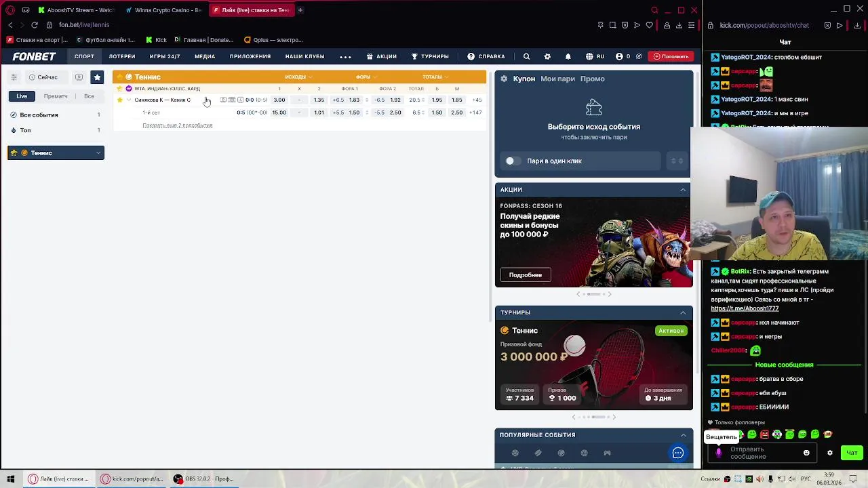Collapse ПОПУЛЯРНЫЕ СОБЫТИЯ panel
This screenshot has height=488, width=868.
pyautogui.click(x=683, y=435)
